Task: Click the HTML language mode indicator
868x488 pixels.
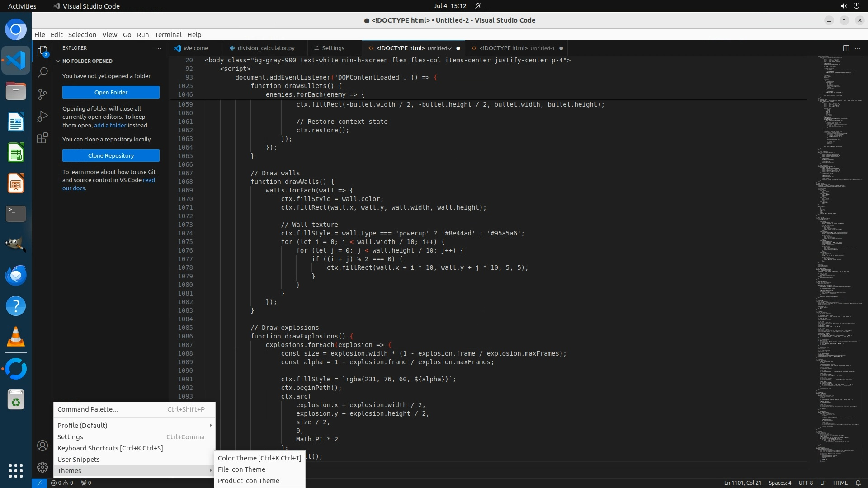Action: (840, 483)
